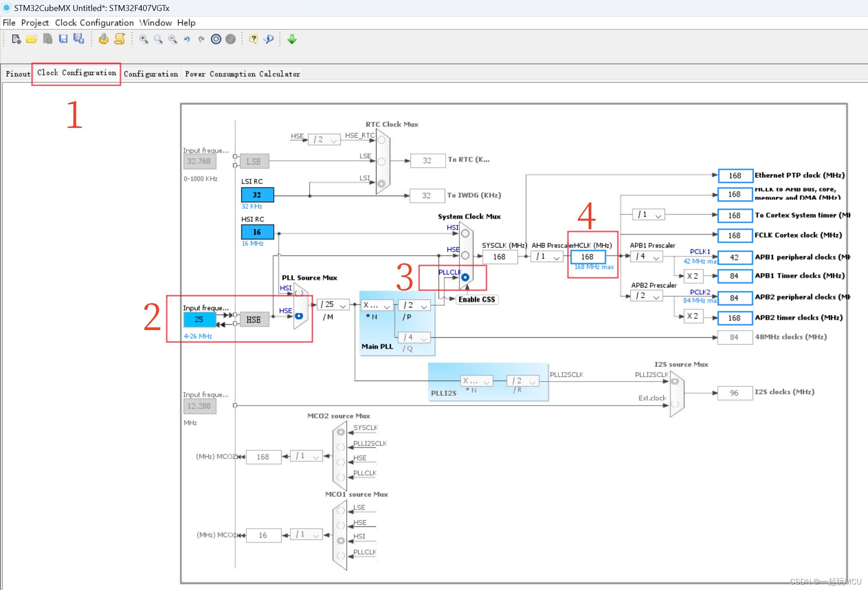Viewport: 868px width, 590px height.
Task: Open the AHB Prescaler dropdown
Action: [547, 257]
